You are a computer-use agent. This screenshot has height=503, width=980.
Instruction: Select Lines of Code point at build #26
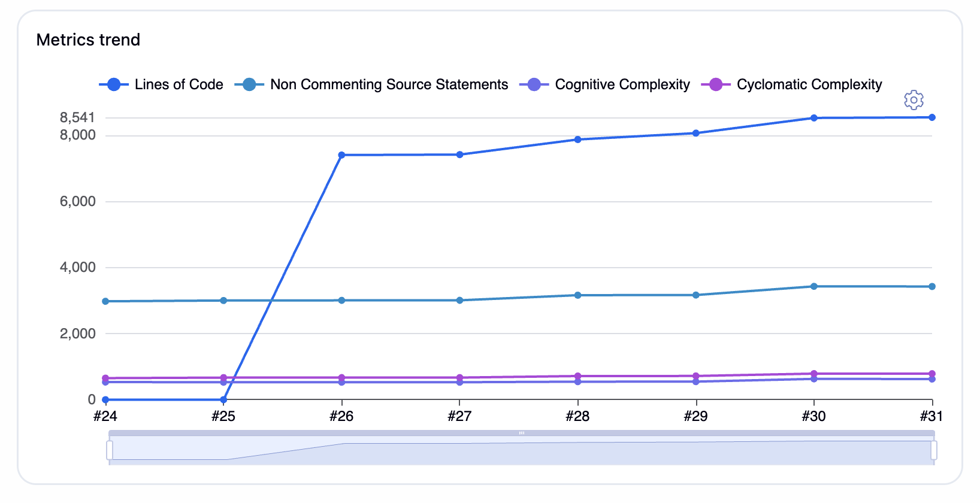(x=341, y=155)
